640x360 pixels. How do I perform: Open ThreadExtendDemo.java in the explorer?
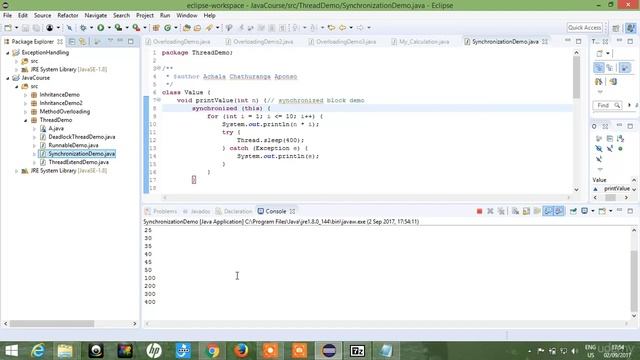(78, 162)
